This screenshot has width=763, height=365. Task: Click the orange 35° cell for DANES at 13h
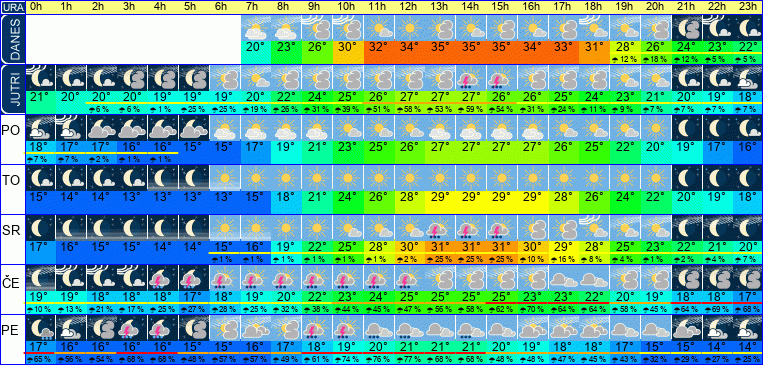point(440,48)
